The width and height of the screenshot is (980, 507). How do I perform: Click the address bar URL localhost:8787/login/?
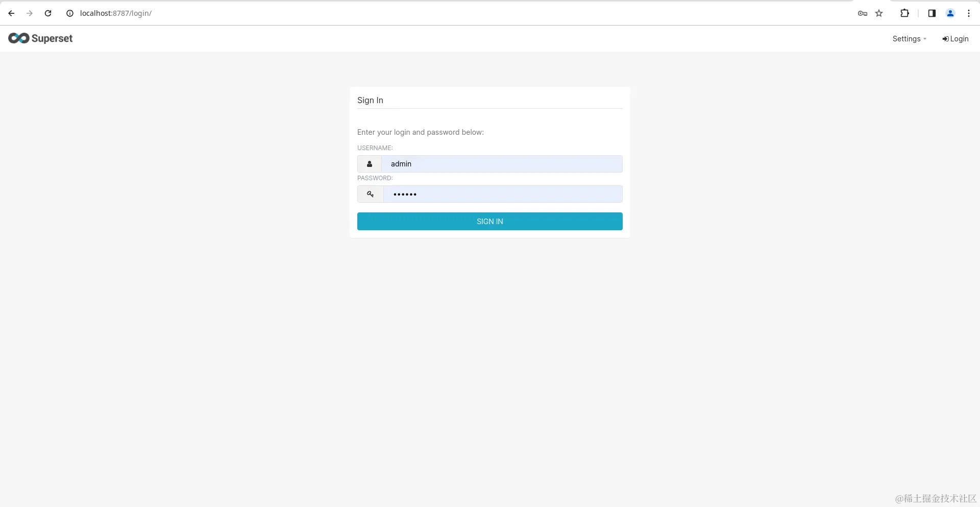click(116, 13)
